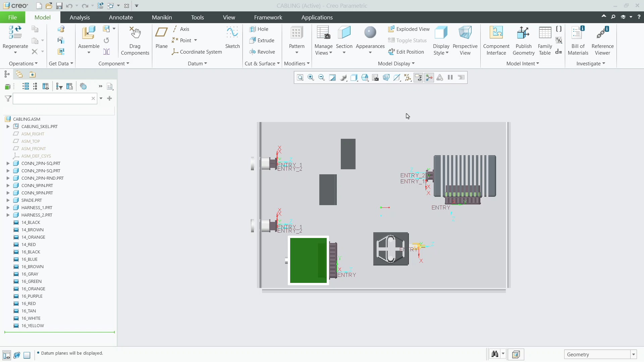Select 16_PURPLE in the model tree
Image resolution: width=644 pixels, height=362 pixels.
32,296
